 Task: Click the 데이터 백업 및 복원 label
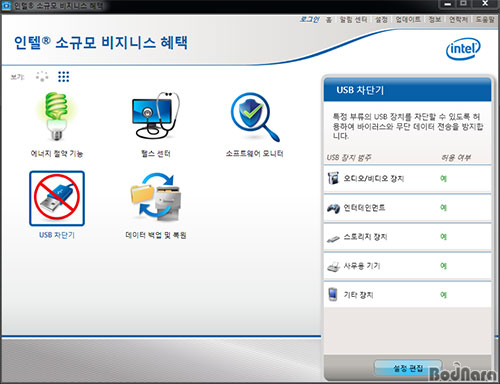156,235
